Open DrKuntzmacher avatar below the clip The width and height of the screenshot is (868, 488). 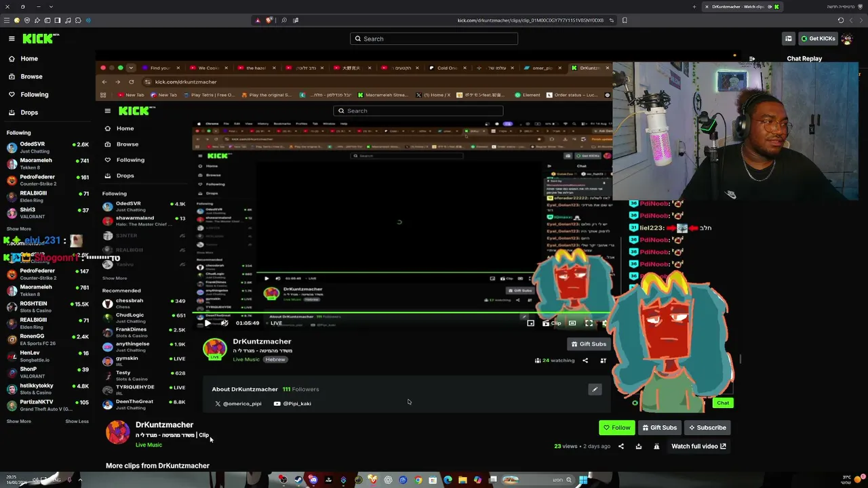(117, 432)
